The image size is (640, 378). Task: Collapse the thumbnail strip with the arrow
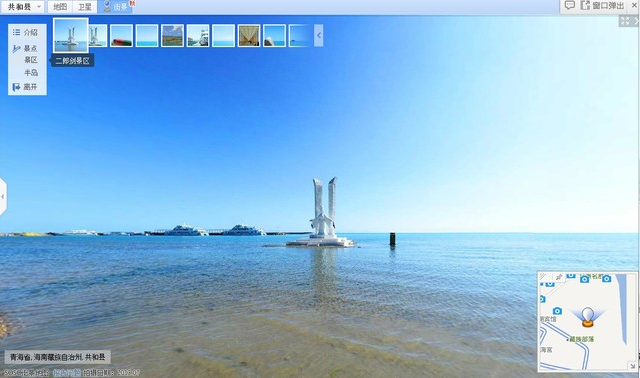click(318, 36)
